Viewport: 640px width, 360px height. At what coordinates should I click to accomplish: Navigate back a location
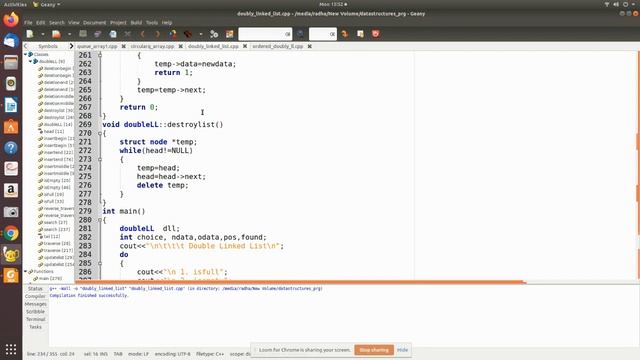tap(142, 34)
